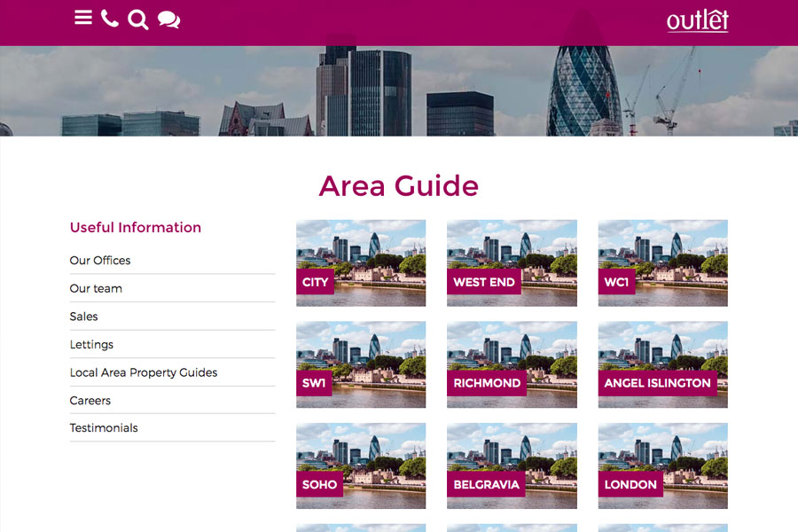Open the Our Offices link

100,260
